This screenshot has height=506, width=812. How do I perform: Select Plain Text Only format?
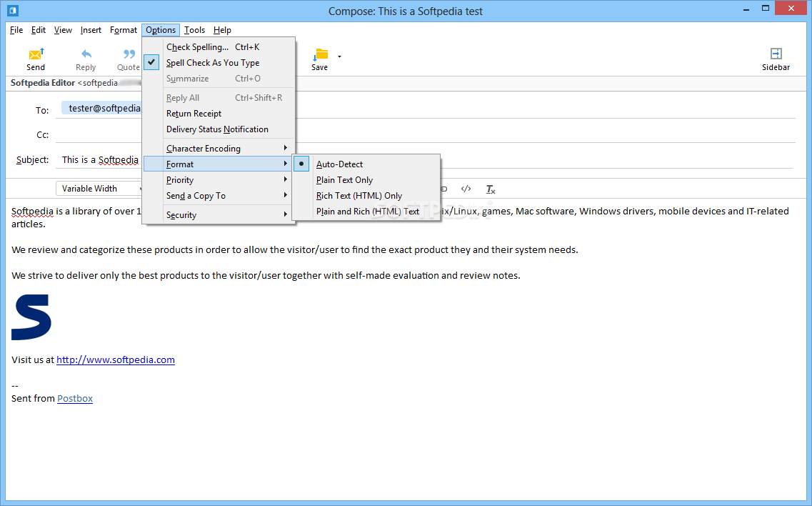tap(366, 180)
